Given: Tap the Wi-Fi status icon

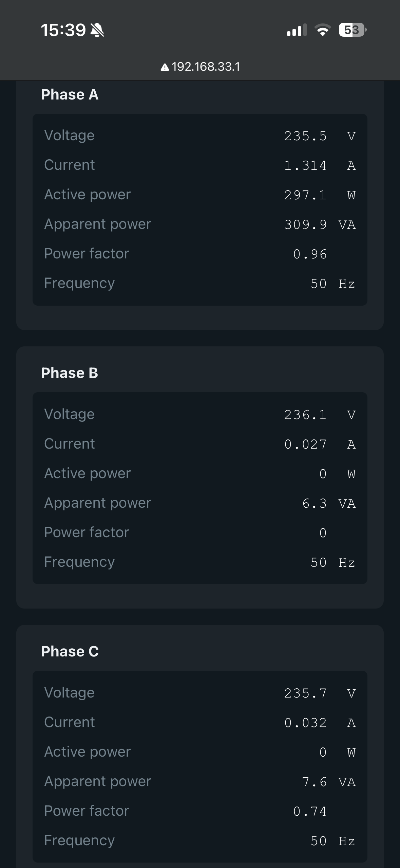Looking at the screenshot, I should coord(323,30).
